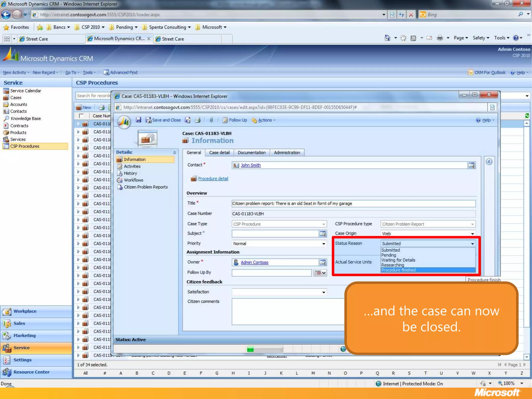Click the Save disk icon in case toolbar
Image resolution: width=532 pixels, height=399 pixels.
(138, 120)
